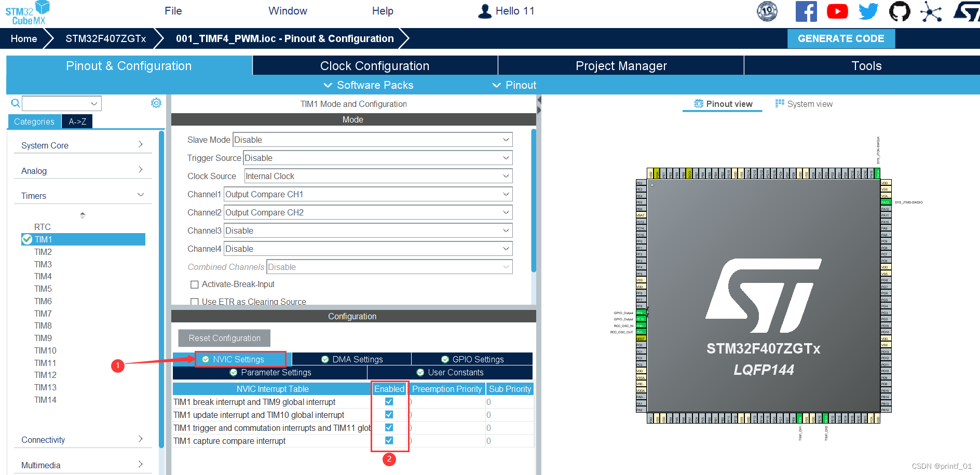The height and width of the screenshot is (475, 980).
Task: Click Reset Configuration button
Action: (224, 338)
